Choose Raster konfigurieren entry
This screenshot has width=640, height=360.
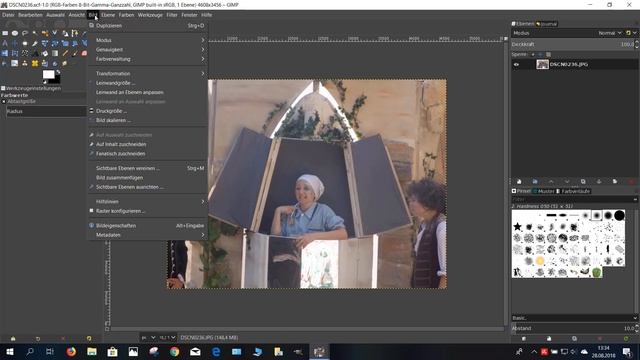[x=148, y=211]
